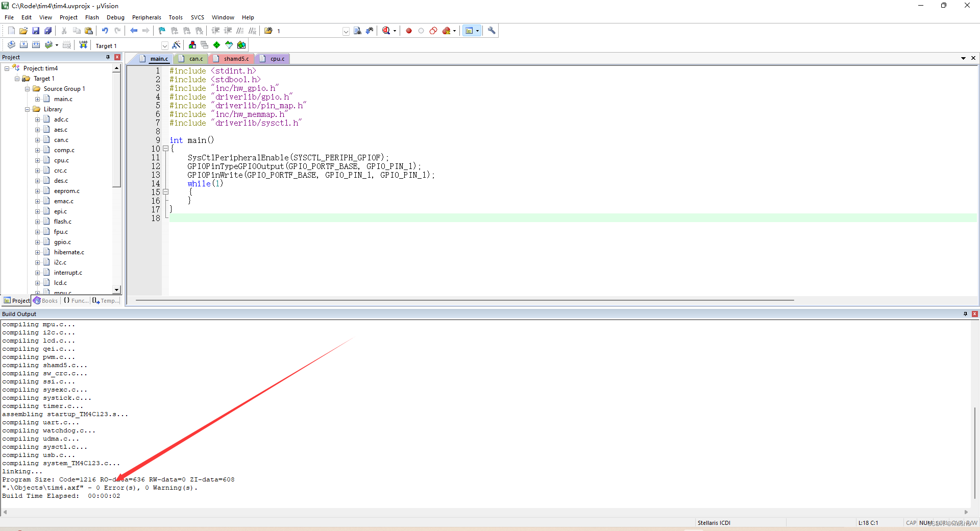Viewport: 980px width, 531px height.
Task: Download code to flash memory
Action: tap(83, 45)
